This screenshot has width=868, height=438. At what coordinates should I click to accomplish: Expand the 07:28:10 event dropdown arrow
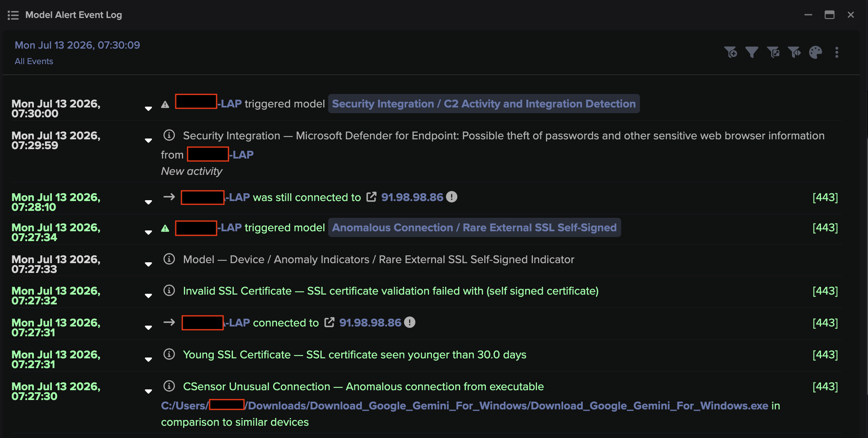(x=148, y=202)
